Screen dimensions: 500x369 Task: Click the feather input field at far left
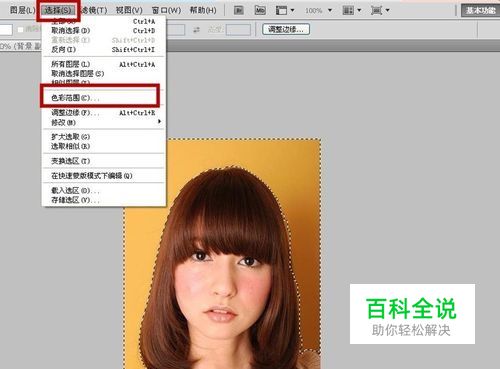coord(6,30)
